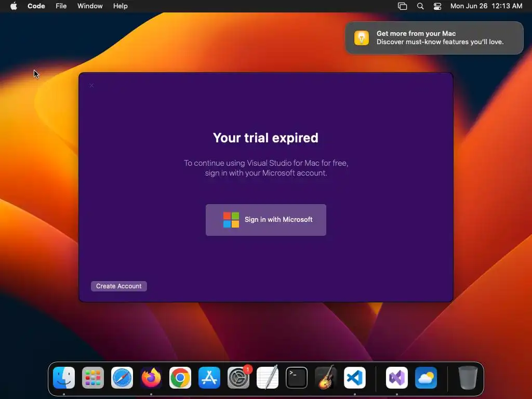Open Visual Studio for Mac in Dock
The height and width of the screenshot is (399, 532).
[397, 378]
